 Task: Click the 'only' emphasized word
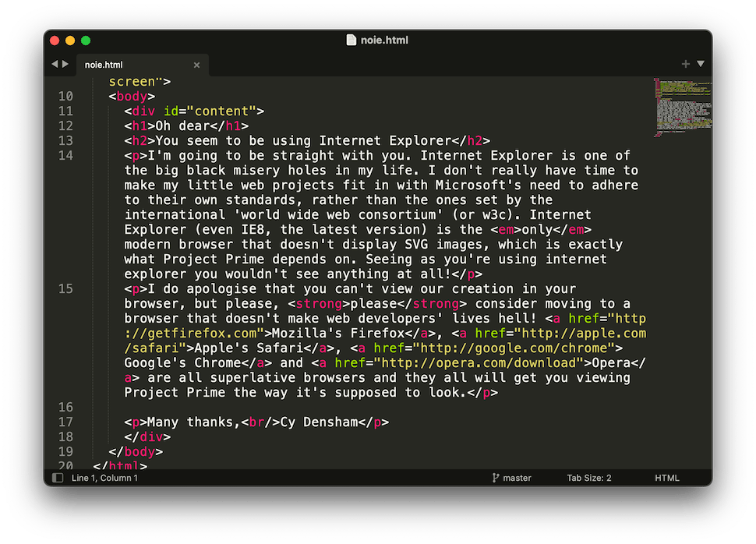[x=537, y=230]
